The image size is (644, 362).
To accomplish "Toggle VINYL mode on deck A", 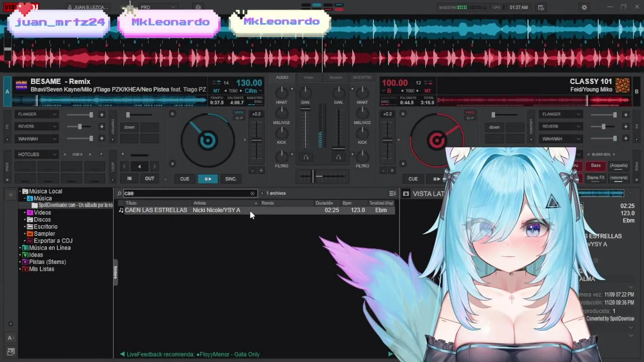I will [x=239, y=113].
